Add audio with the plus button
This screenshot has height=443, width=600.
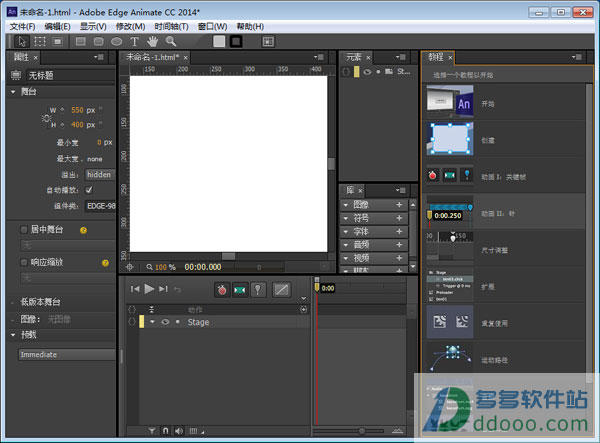pos(399,245)
